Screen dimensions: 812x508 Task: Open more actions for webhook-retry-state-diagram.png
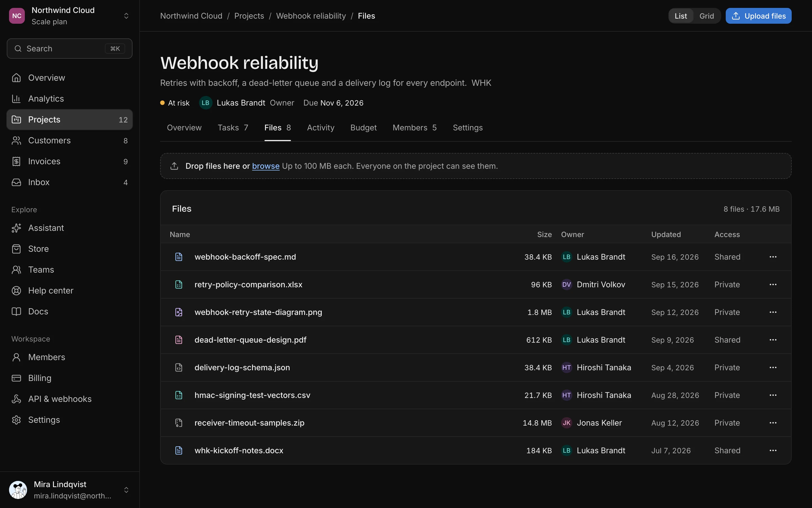coord(773,312)
